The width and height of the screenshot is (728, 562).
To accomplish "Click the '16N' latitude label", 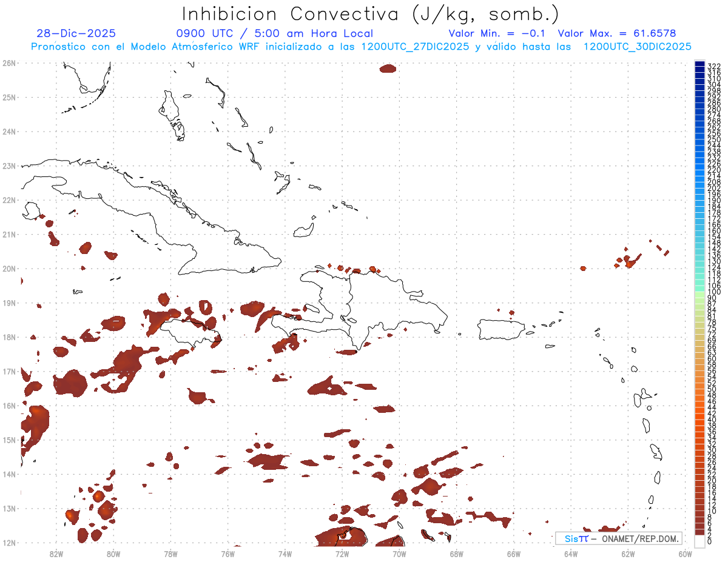I will 9,406.
